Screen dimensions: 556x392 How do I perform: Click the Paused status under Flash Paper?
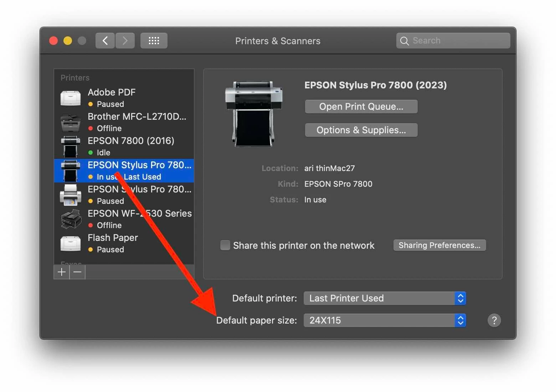coord(110,249)
